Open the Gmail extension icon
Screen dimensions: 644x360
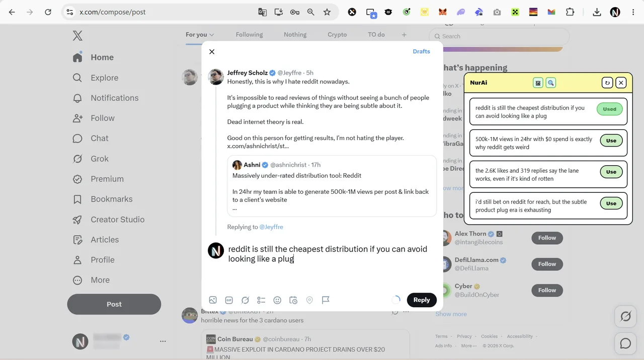coord(551,12)
